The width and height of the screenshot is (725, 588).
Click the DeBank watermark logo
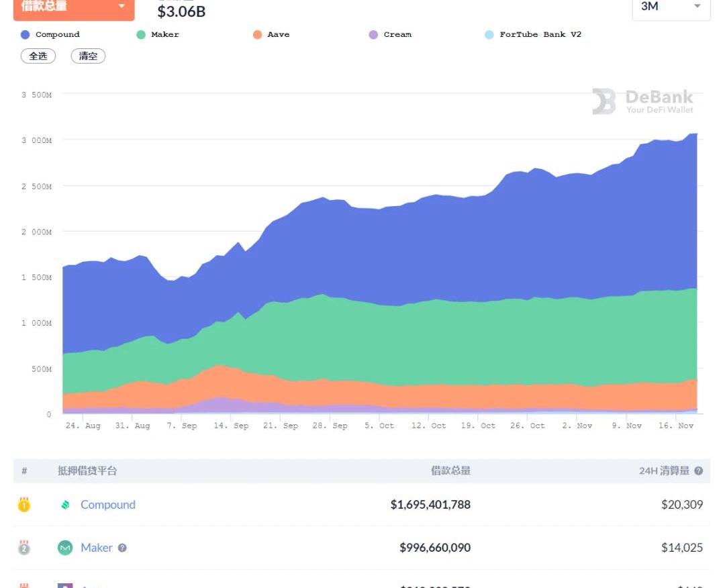point(643,101)
